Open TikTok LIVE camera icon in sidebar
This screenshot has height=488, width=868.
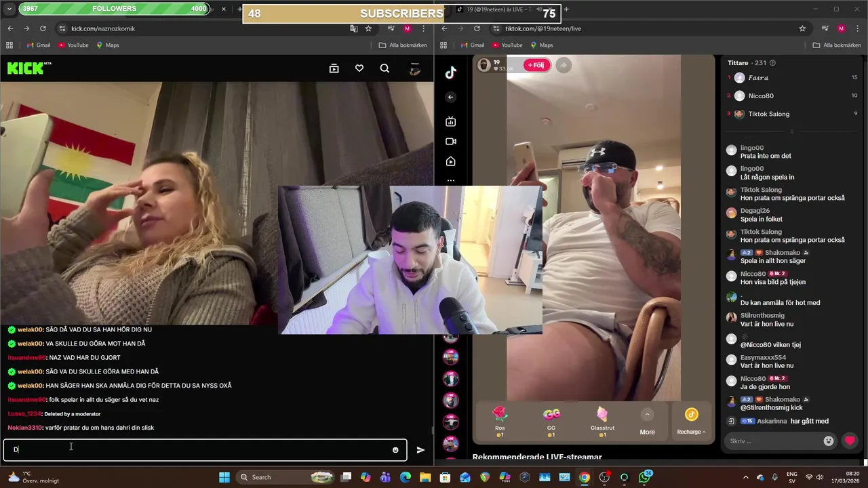(451, 142)
